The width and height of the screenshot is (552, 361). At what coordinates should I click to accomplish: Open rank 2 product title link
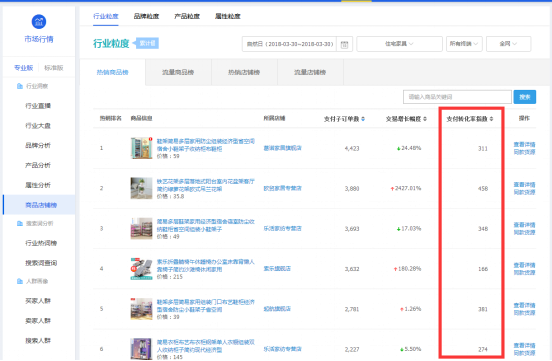click(206, 185)
